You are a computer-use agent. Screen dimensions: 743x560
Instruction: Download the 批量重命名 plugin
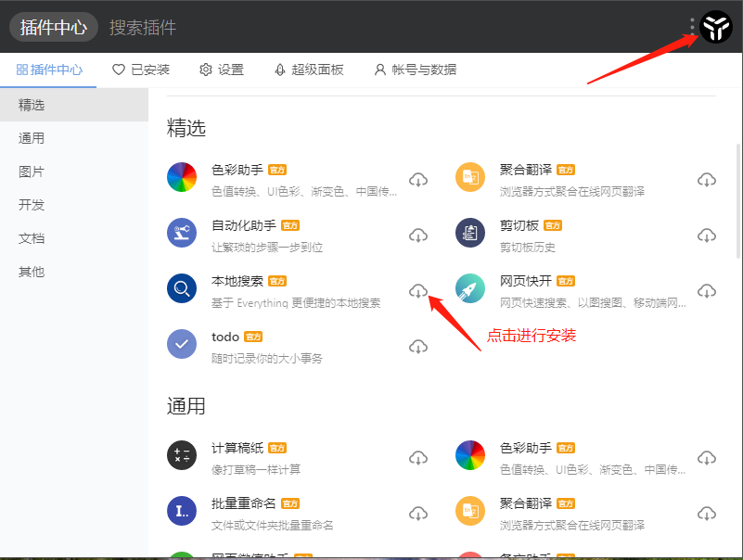coord(418,513)
